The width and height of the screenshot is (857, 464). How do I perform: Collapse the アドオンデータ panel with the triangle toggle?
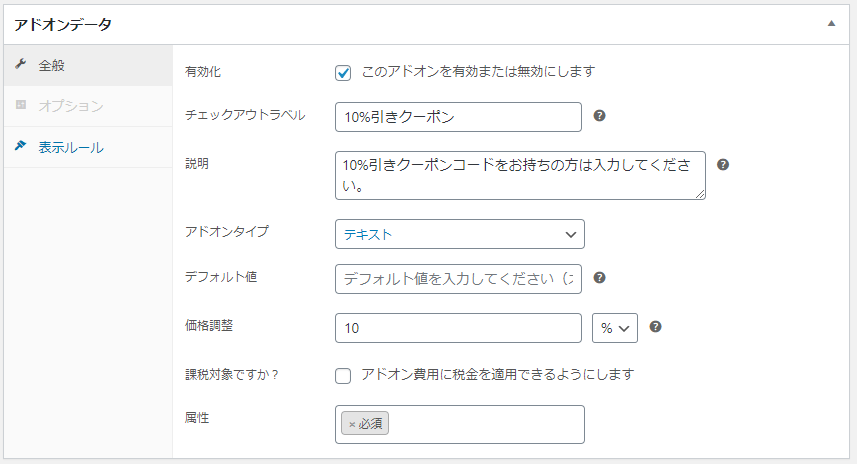(831, 24)
